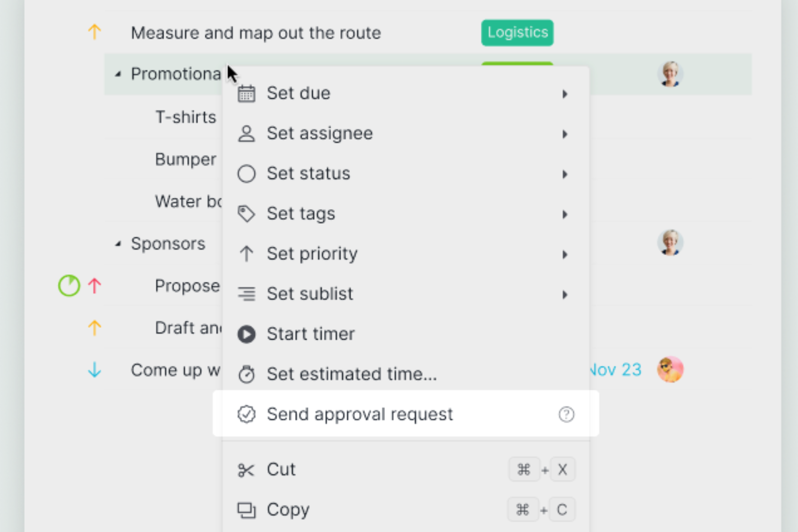Viewport: 798px width, 532px height.
Task: Click the calendar icon beside Set due
Action: [x=246, y=93]
